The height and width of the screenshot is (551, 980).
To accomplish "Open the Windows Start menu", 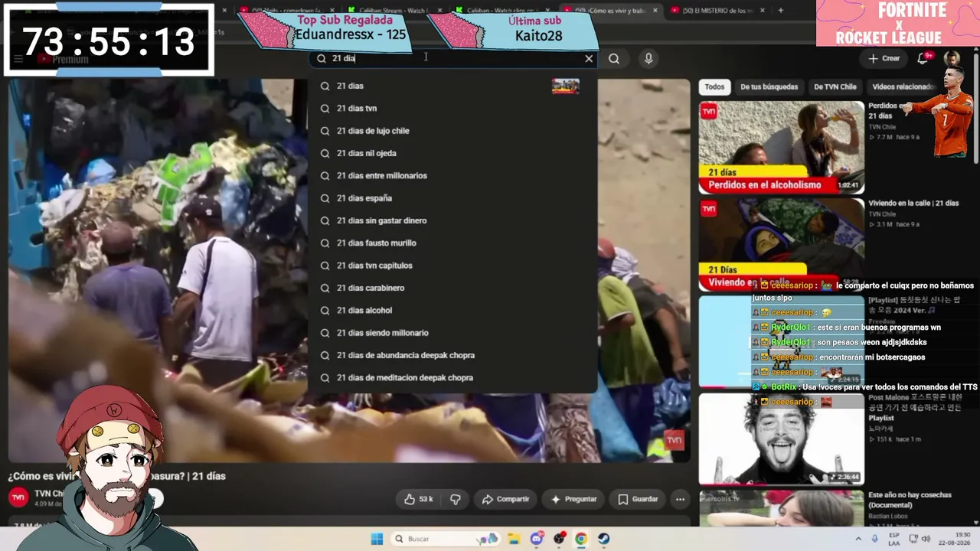I will [x=377, y=539].
